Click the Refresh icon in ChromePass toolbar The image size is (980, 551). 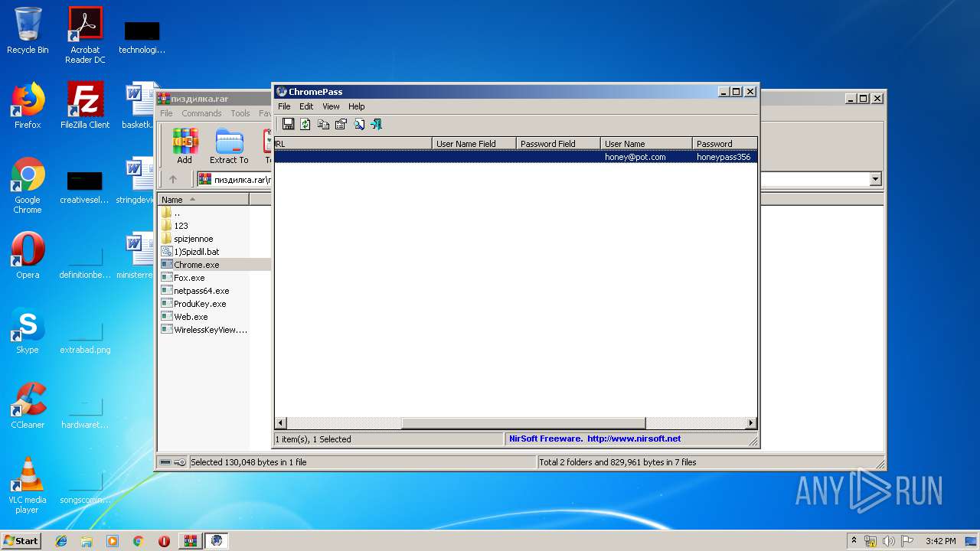[305, 124]
